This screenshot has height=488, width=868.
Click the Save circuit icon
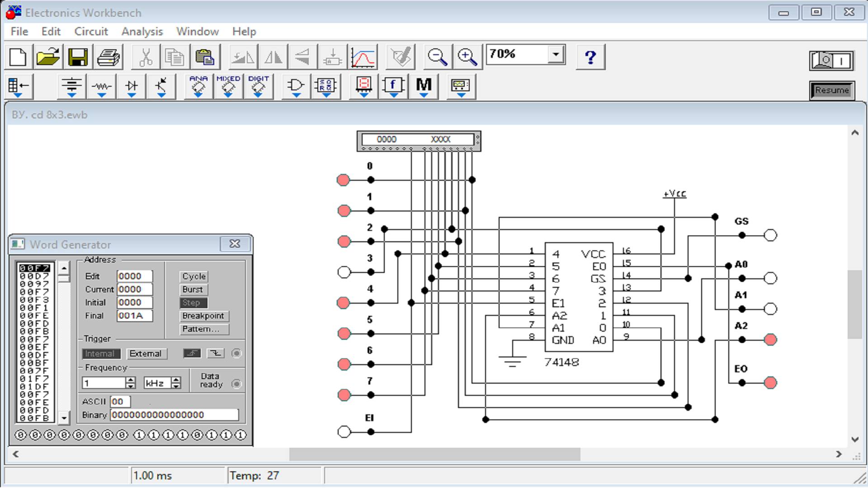pyautogui.click(x=78, y=57)
